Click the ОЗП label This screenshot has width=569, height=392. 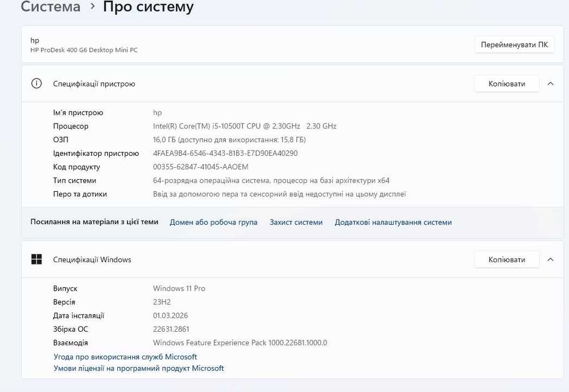[61, 140]
